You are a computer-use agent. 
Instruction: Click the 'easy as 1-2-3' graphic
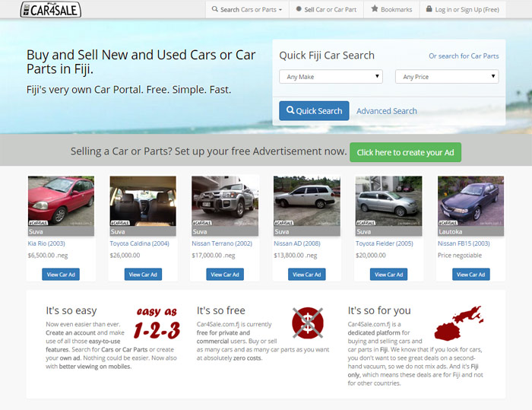click(x=157, y=323)
